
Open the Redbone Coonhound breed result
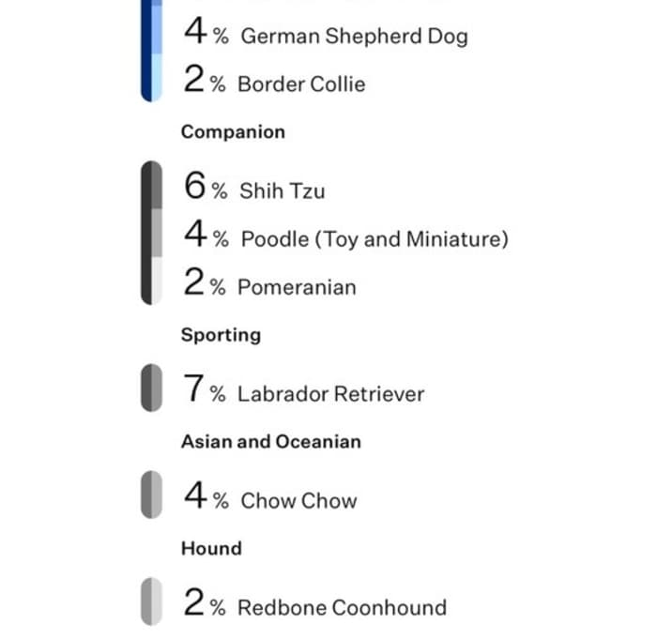pos(315,603)
